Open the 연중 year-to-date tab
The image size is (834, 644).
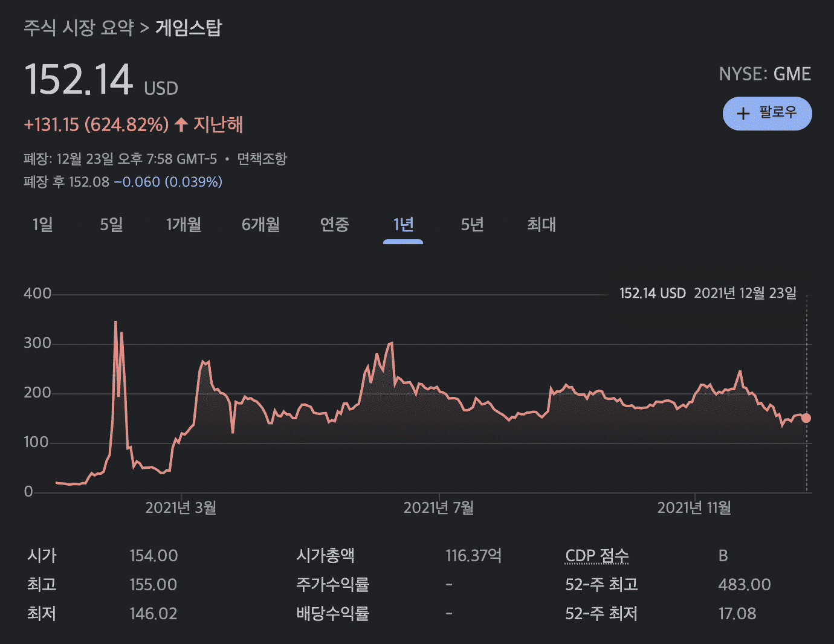click(x=335, y=225)
